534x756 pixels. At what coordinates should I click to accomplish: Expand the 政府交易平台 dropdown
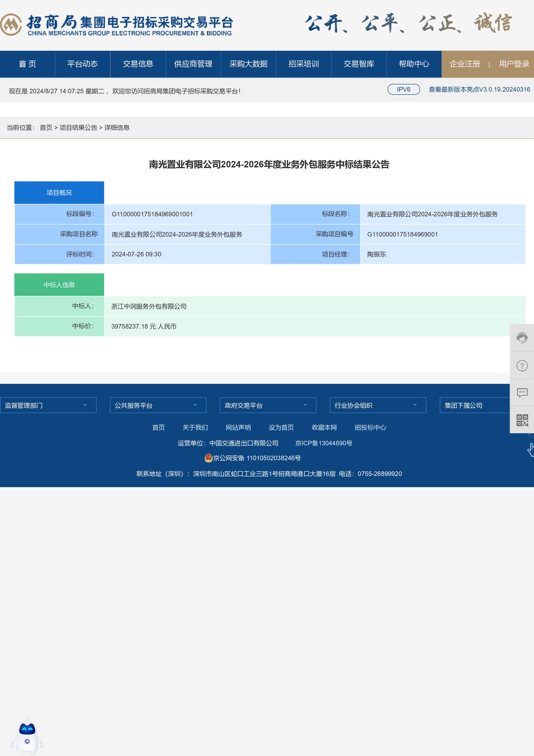click(x=268, y=405)
